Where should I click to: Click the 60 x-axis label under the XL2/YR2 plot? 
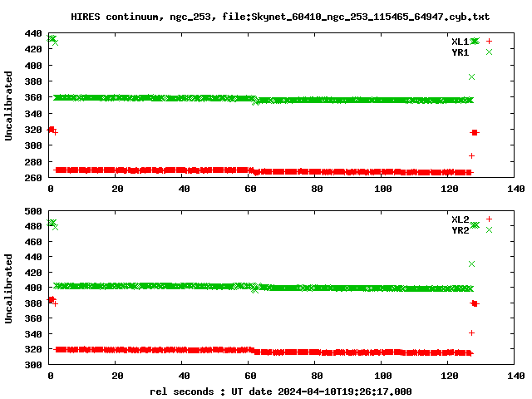250,376
